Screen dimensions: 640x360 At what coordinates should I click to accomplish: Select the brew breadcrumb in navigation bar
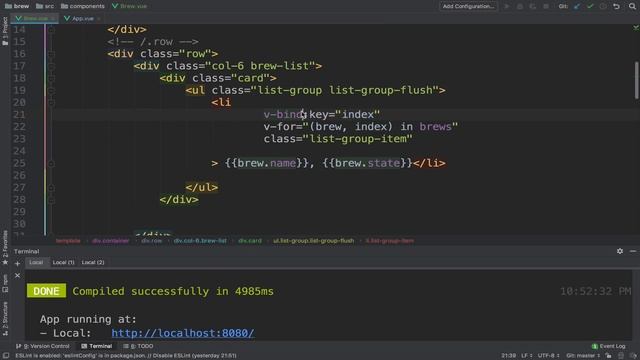[17, 6]
